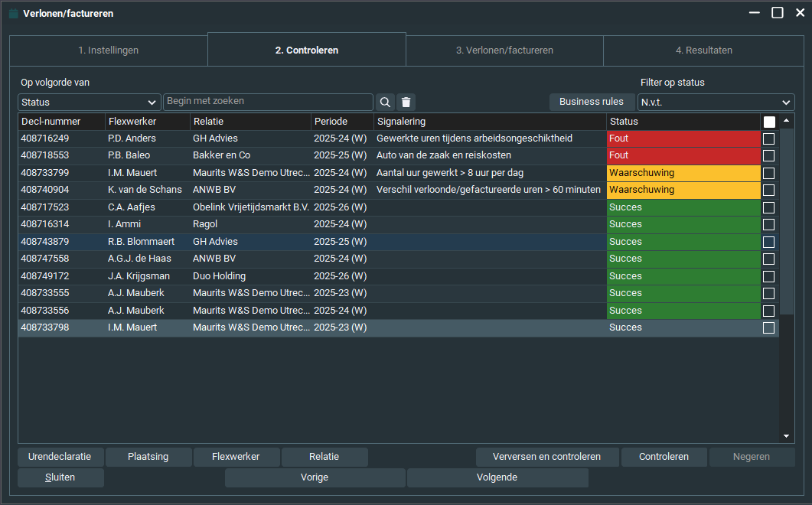Switch to the 1. Instellingen tab
Image resolution: width=812 pixels, height=505 pixels.
pyautogui.click(x=108, y=50)
